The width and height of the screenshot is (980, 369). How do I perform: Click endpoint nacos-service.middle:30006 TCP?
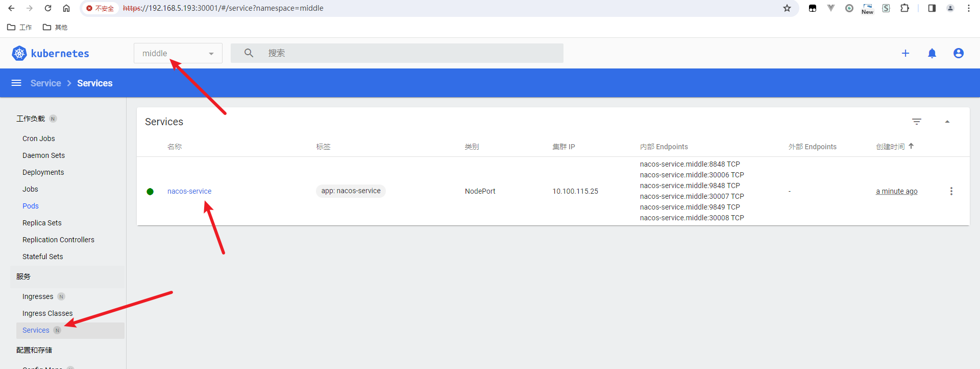pos(692,175)
